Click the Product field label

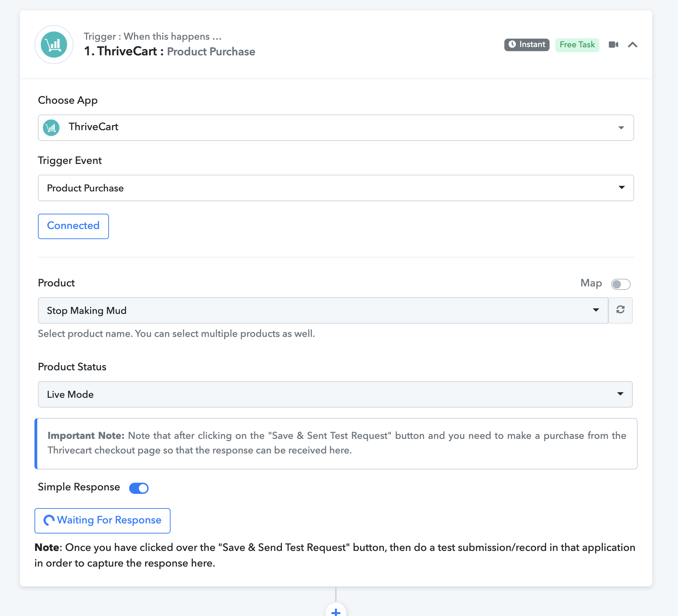click(56, 283)
